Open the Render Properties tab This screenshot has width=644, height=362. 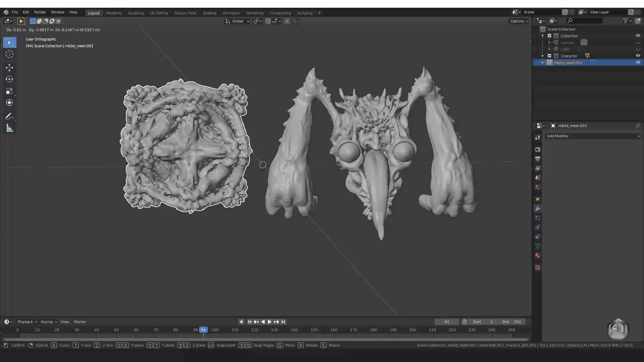click(538, 149)
